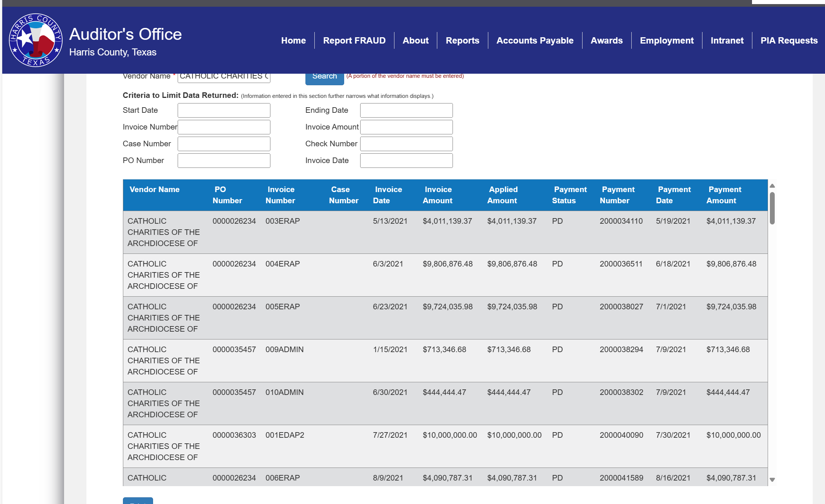Click the table vertical scrollbar thumb
Image resolution: width=825 pixels, height=504 pixels.
pyautogui.click(x=772, y=208)
